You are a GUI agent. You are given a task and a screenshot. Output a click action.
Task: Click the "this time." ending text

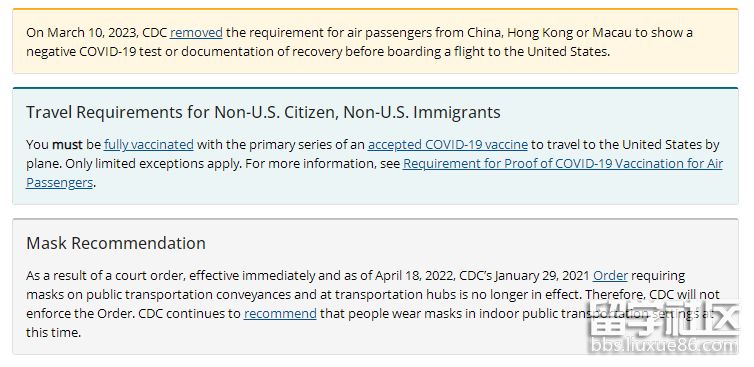pos(53,332)
